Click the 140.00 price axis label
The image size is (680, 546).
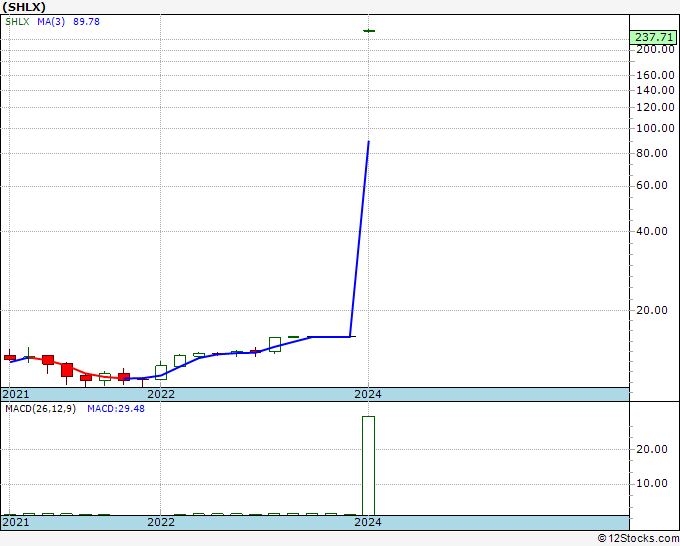pos(655,91)
